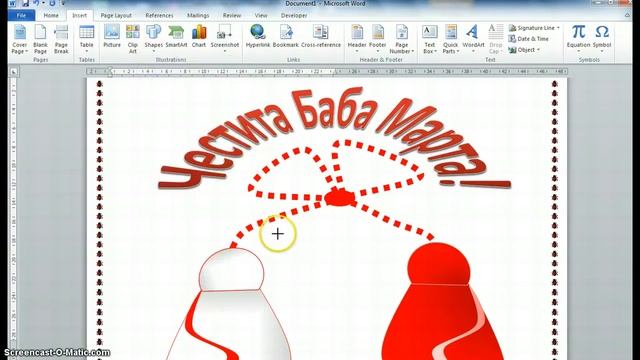Minimize the ribbon with the arrow button
Image resolution: width=640 pixels, height=360 pixels.
[627, 16]
